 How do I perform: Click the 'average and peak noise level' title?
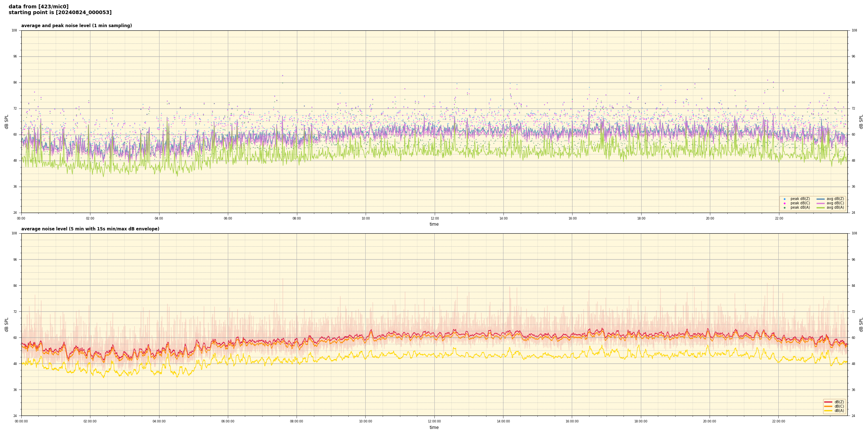point(76,26)
